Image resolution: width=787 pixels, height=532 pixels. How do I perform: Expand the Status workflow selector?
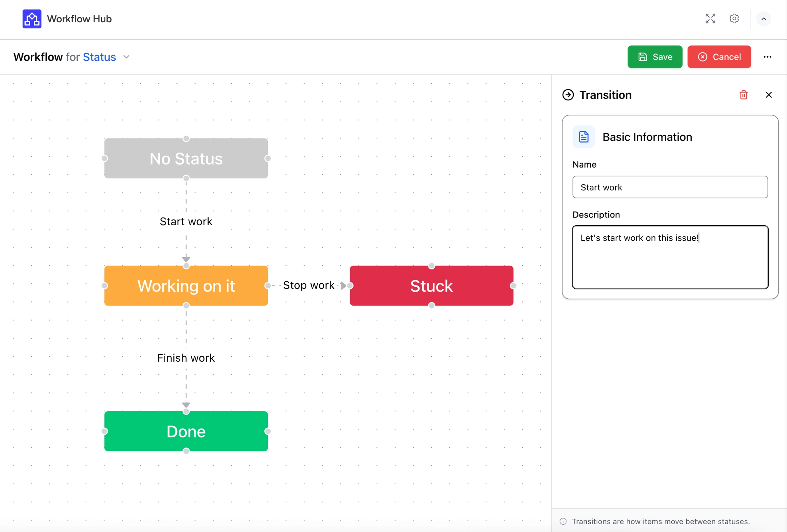[126, 57]
